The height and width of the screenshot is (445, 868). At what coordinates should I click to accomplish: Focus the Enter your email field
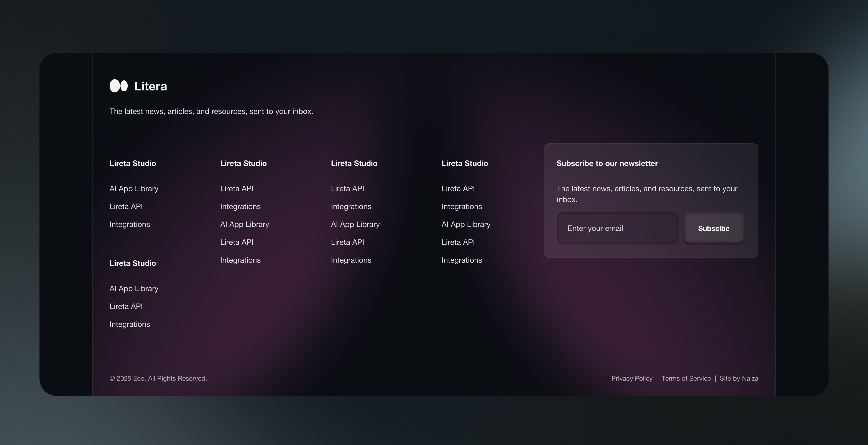tap(617, 228)
